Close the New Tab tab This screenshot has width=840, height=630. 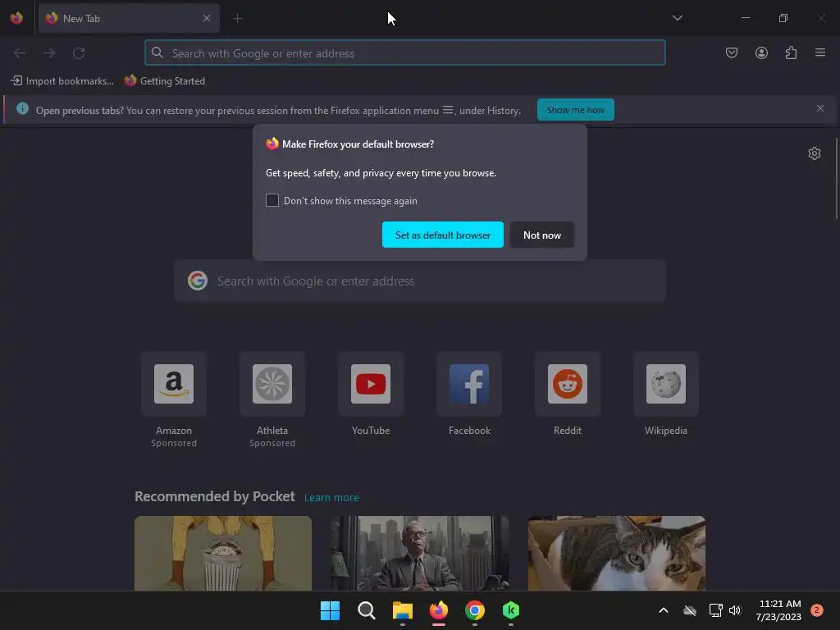pyautogui.click(x=207, y=18)
